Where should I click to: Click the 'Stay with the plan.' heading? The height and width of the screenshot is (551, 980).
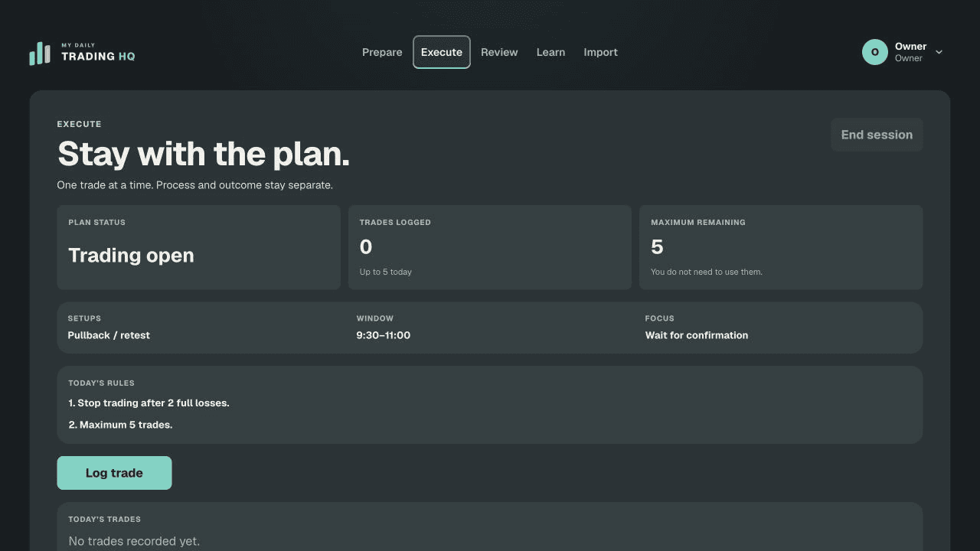[x=204, y=154]
